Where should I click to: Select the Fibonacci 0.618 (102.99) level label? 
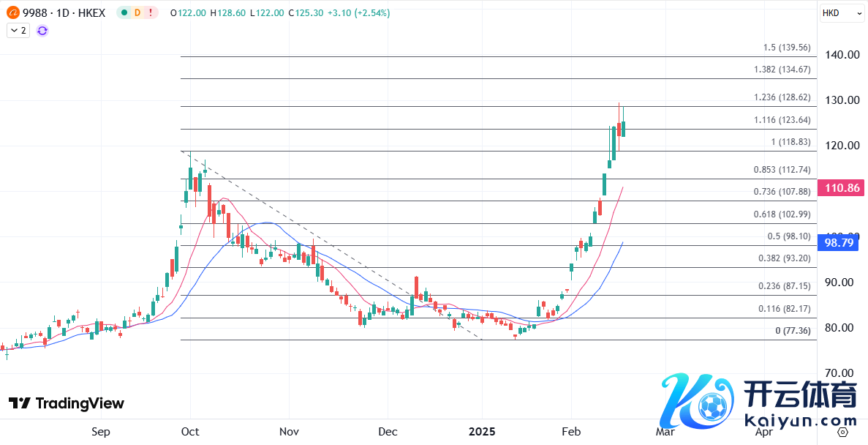pos(782,214)
